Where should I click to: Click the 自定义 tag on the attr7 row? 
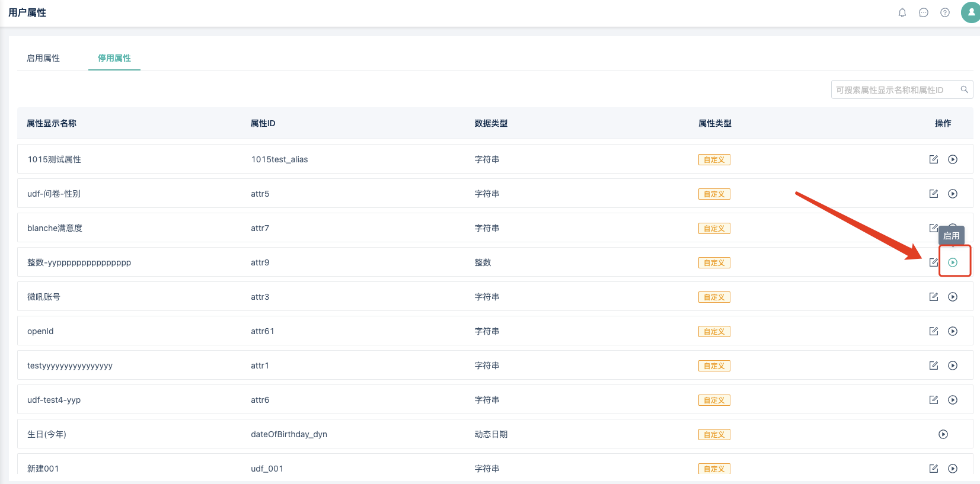714,229
